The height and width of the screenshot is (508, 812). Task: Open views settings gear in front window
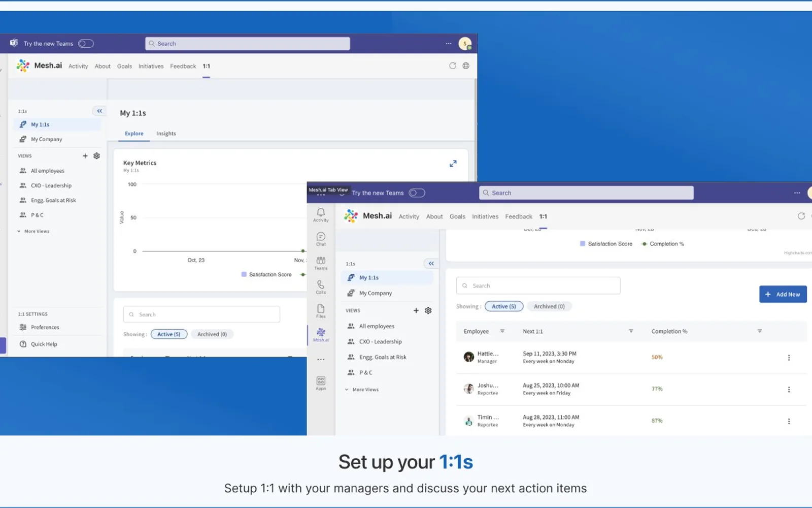pos(428,310)
